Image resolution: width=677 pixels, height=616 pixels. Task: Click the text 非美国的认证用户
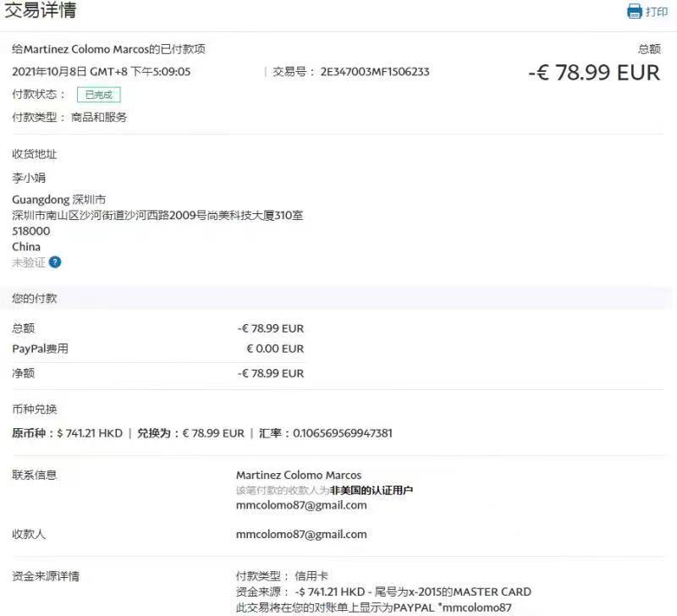click(372, 490)
